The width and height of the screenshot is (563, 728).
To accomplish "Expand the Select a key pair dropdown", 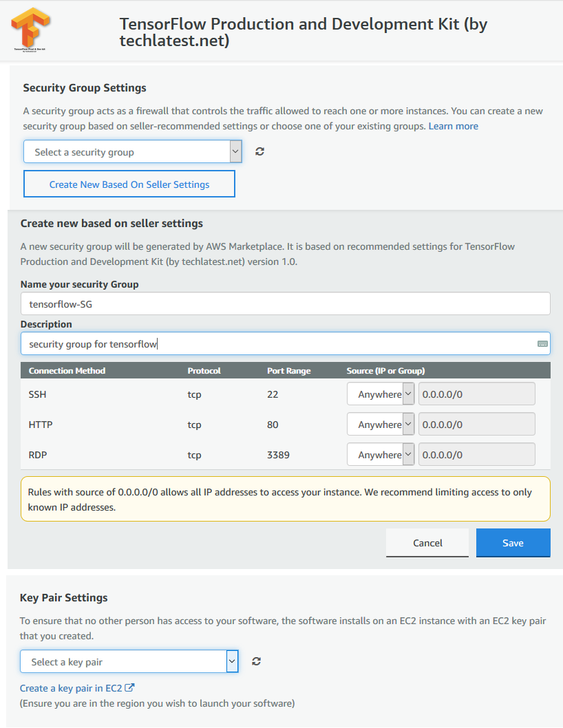I will tap(129, 662).
